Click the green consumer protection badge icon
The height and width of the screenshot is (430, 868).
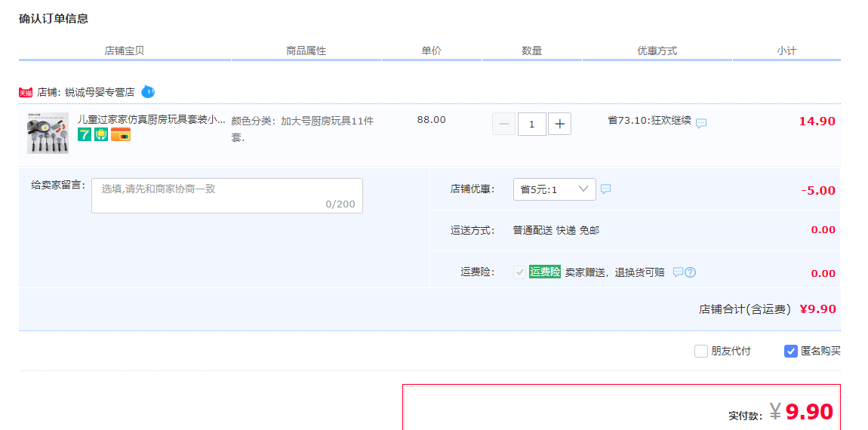click(100, 134)
